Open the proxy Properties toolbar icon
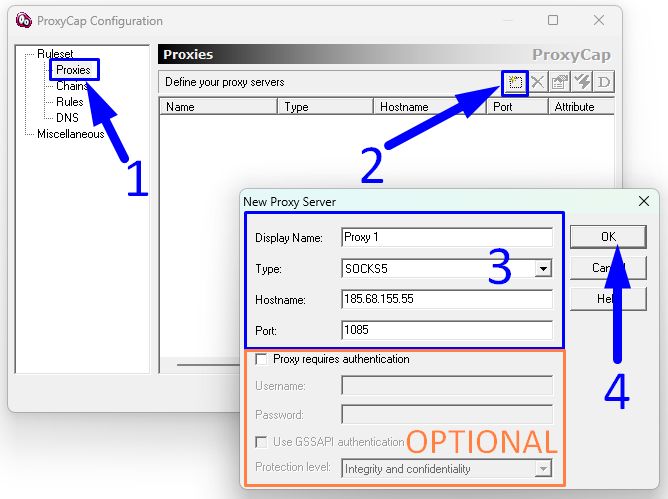 (560, 82)
